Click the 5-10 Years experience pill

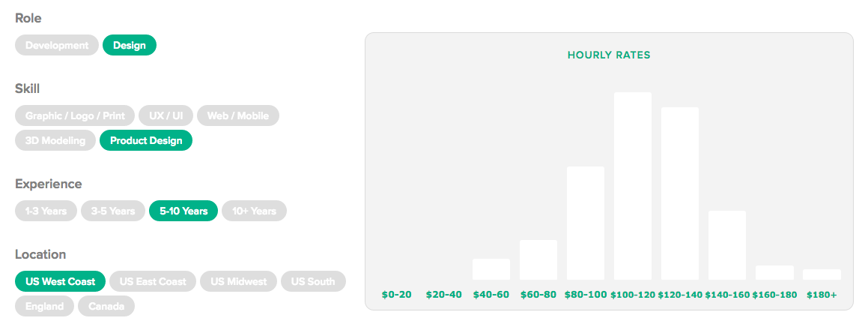click(183, 211)
